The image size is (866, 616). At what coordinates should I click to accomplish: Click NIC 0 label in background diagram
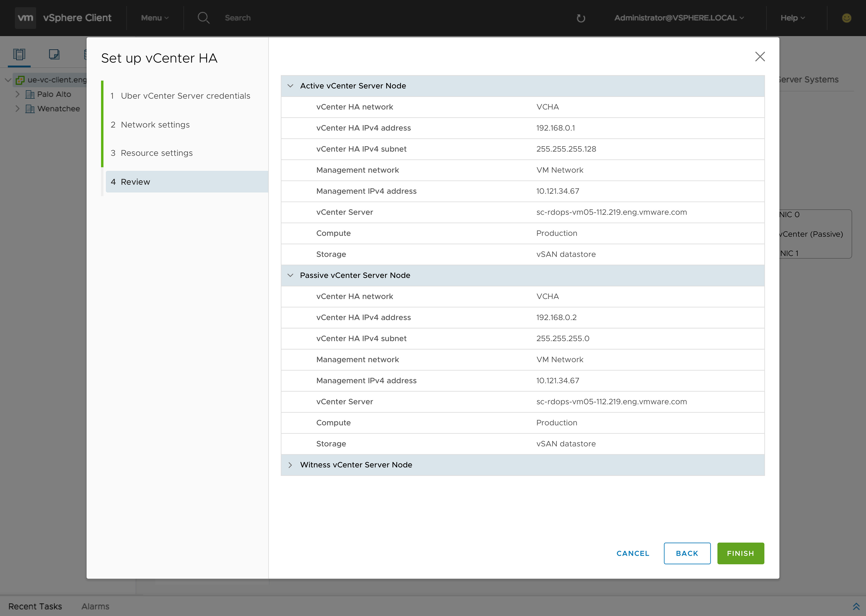coord(789,215)
